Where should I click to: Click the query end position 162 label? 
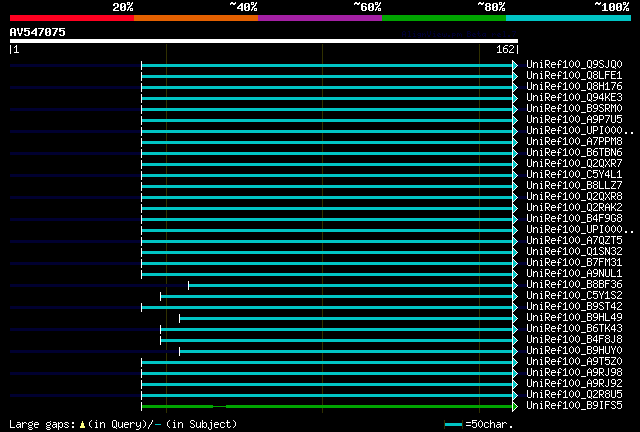[505, 49]
